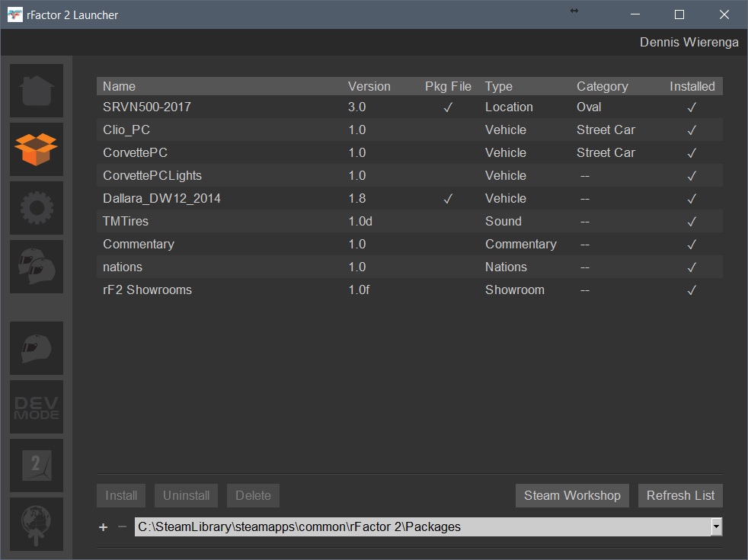This screenshot has width=748, height=560.
Task: Click the Oval category of SRVN500-2017
Action: (x=589, y=107)
